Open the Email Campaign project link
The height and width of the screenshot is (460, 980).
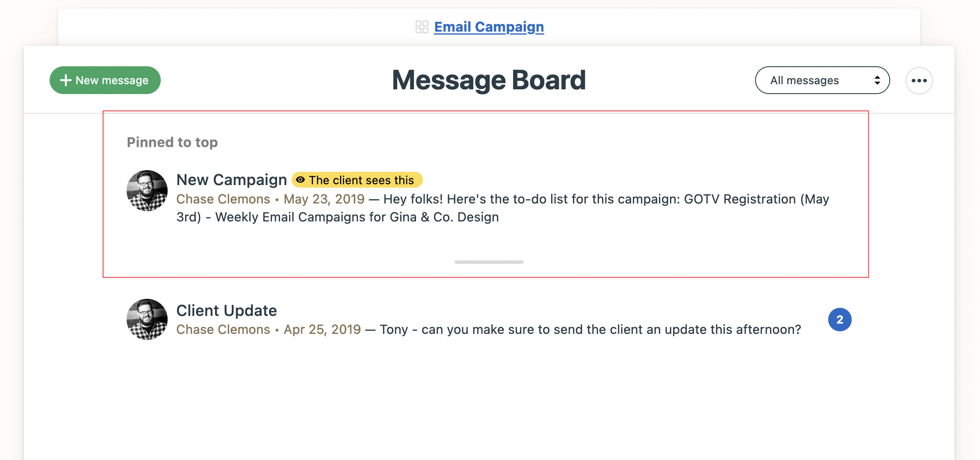pyautogui.click(x=489, y=27)
